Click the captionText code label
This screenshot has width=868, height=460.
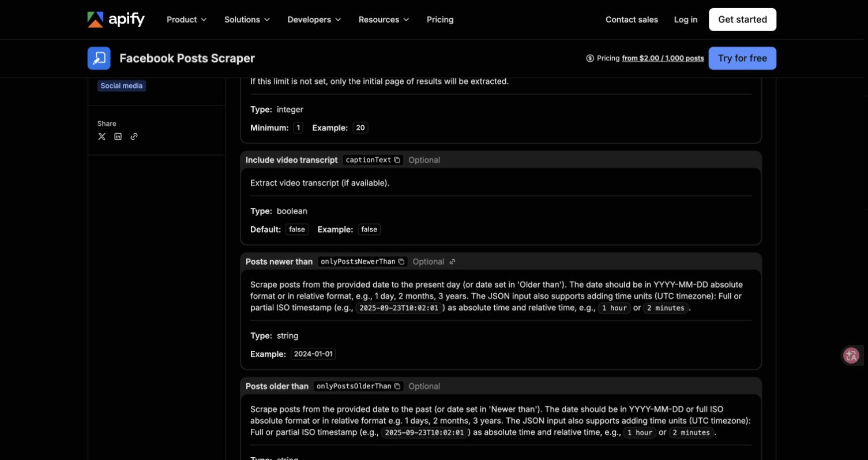368,160
